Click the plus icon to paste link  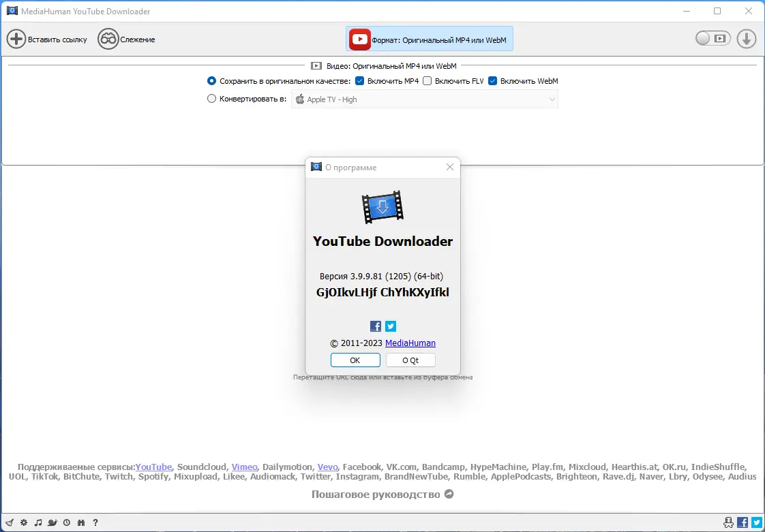click(x=16, y=40)
